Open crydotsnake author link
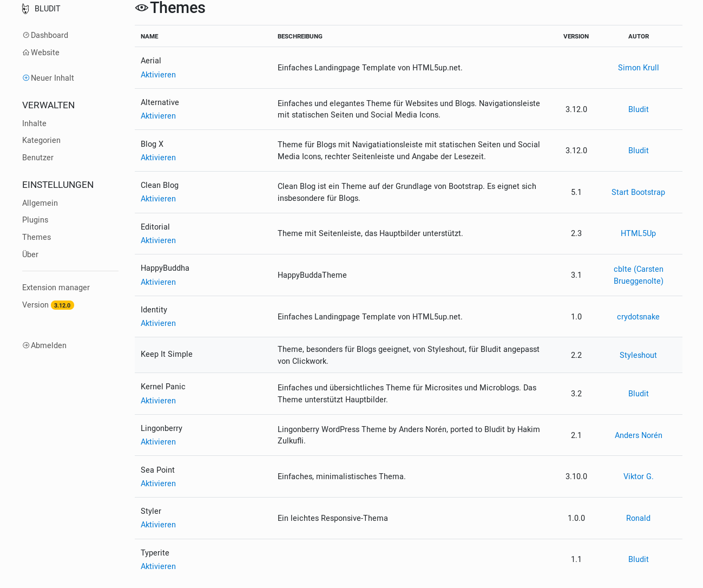 638,317
